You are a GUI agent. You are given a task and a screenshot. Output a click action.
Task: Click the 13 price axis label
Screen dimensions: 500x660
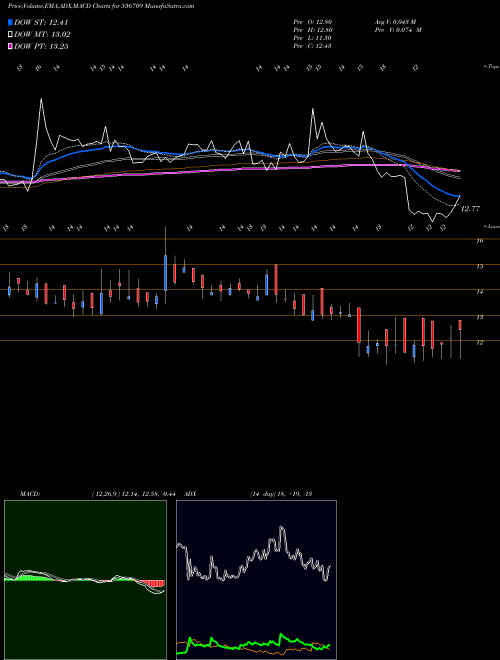(x=479, y=317)
